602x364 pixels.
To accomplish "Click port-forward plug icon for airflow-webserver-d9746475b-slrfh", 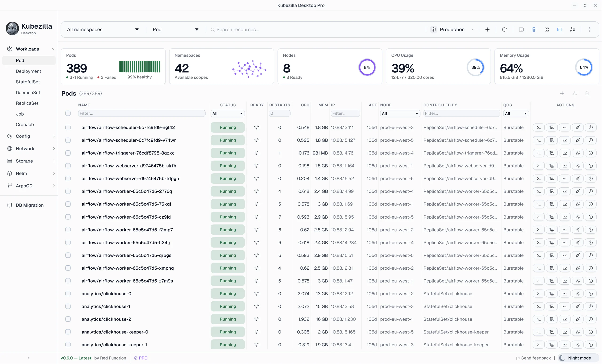I will [x=578, y=166].
